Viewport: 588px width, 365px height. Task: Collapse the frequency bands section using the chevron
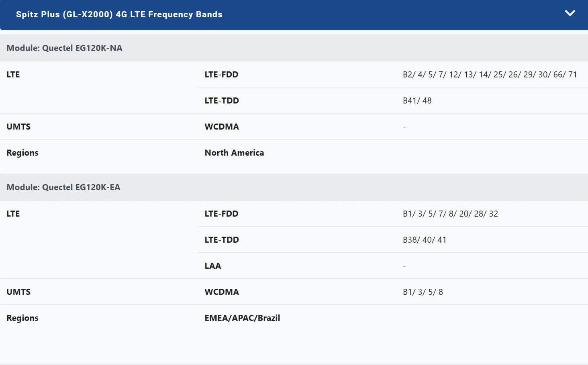[570, 13]
